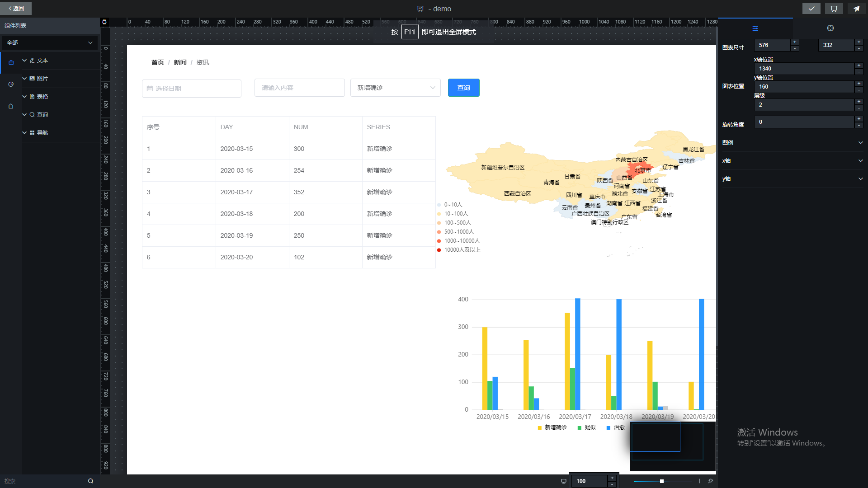This screenshot has width=868, height=488.
Task: Click the checkmark save icon
Action: pos(811,9)
